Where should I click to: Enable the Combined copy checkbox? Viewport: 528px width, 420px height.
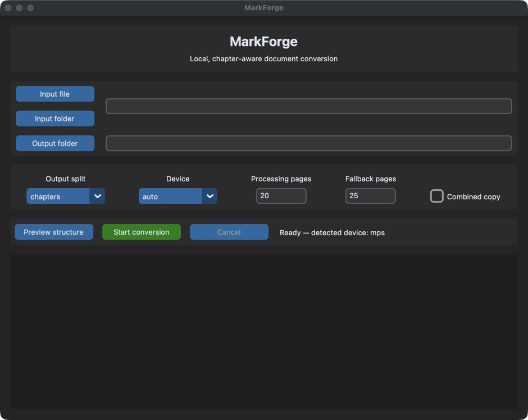437,196
